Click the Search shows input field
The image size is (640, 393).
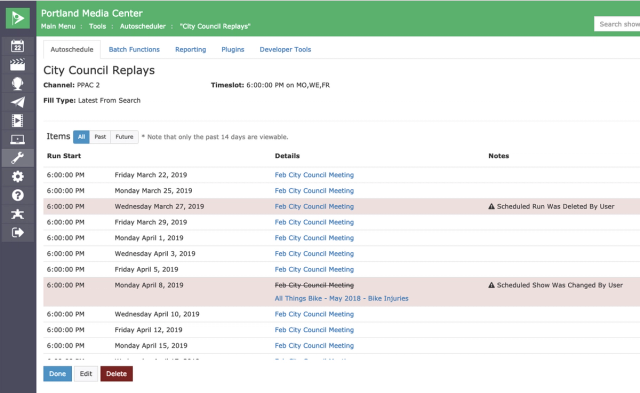pos(617,24)
